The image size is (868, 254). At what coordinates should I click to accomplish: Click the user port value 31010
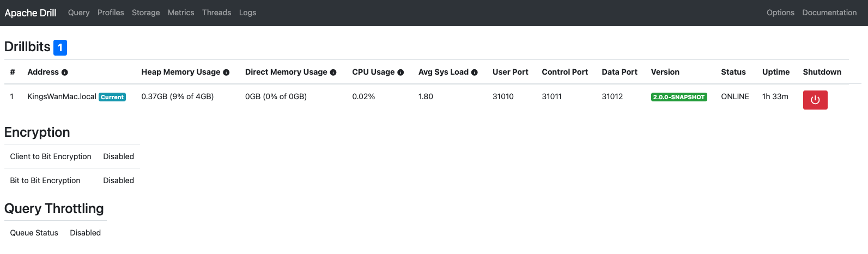503,96
